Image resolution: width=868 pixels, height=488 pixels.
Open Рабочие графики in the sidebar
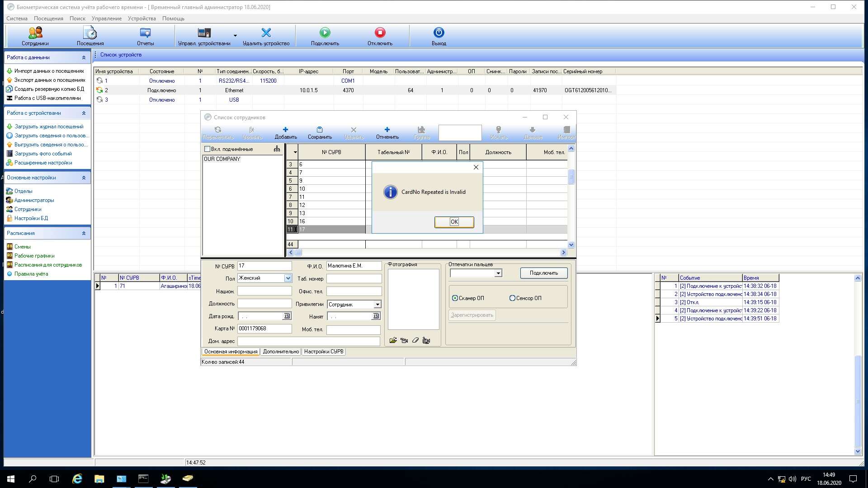(x=34, y=256)
